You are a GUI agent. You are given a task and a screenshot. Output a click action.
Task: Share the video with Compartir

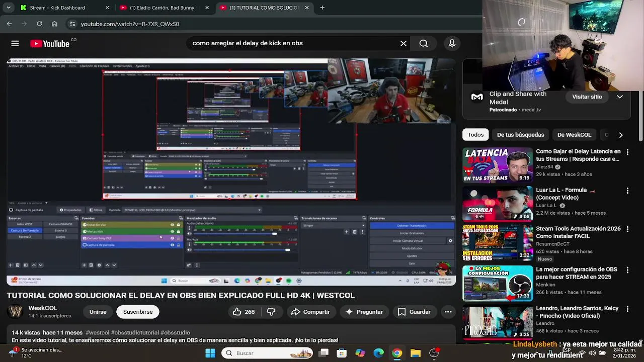pyautogui.click(x=310, y=312)
